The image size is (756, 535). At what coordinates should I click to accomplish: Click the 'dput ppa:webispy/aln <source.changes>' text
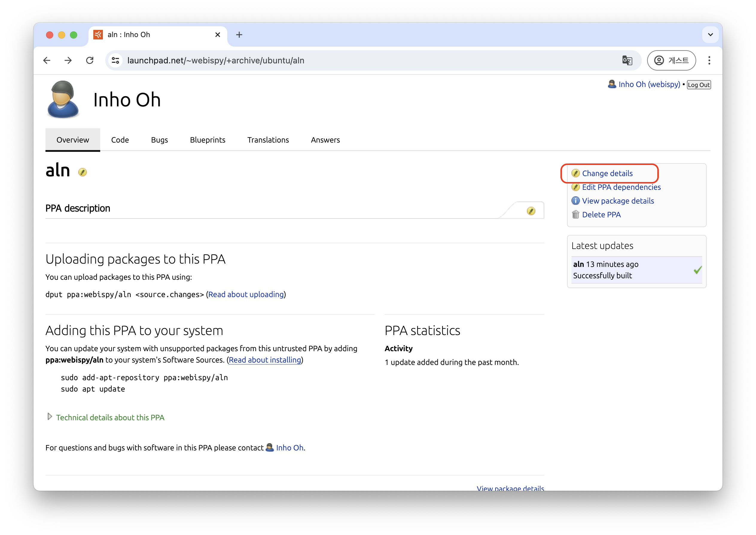tap(125, 294)
